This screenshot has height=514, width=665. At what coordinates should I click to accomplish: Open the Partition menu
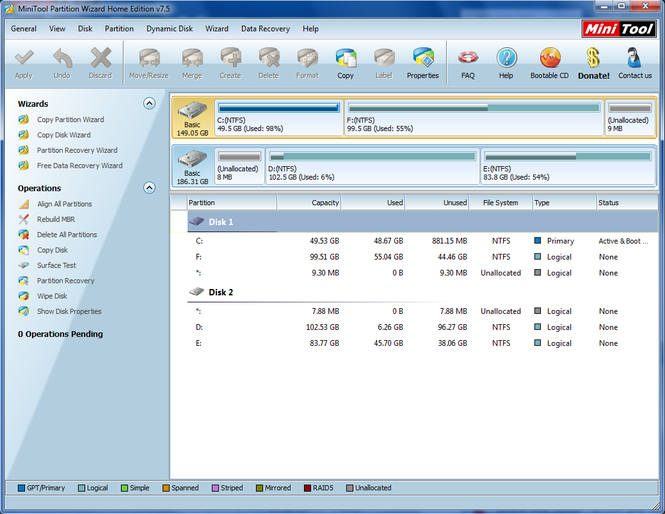click(x=119, y=29)
